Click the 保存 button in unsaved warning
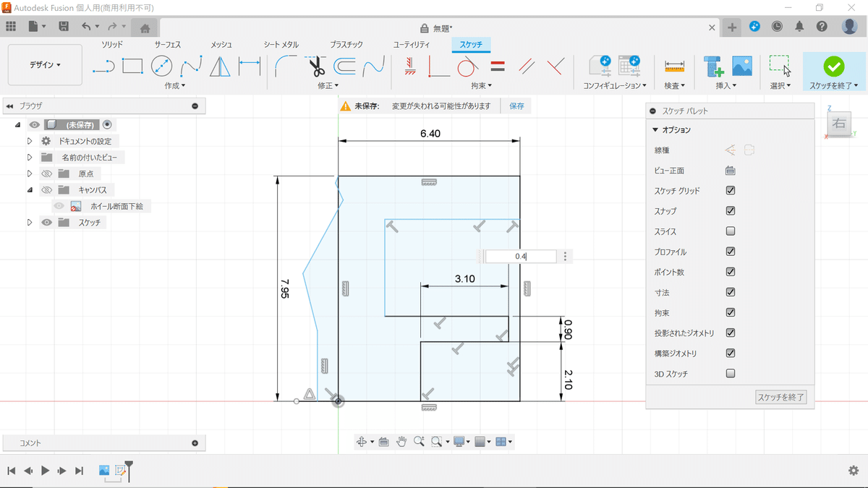The image size is (868, 488). tap(516, 106)
